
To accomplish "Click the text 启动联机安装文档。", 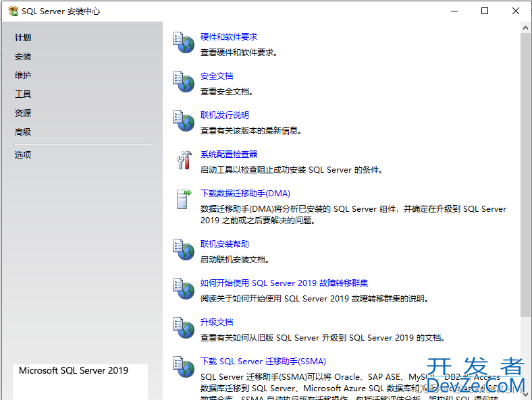I will [x=234, y=260].
